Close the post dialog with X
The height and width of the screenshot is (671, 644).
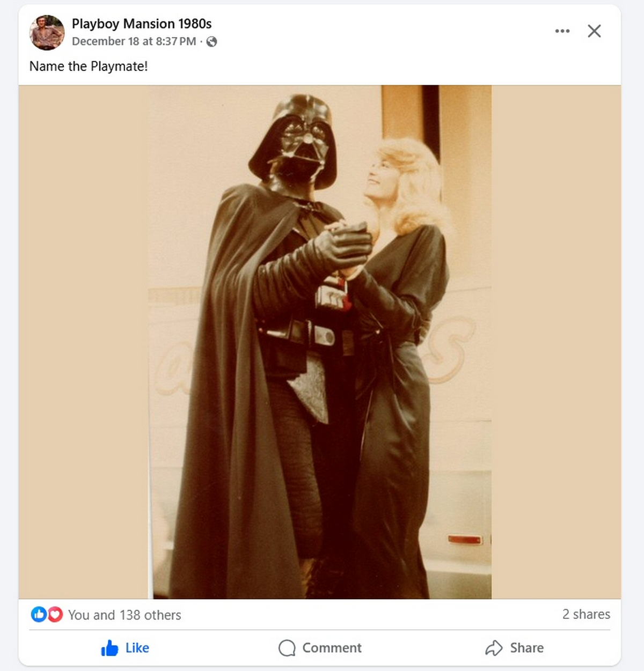[x=594, y=31]
